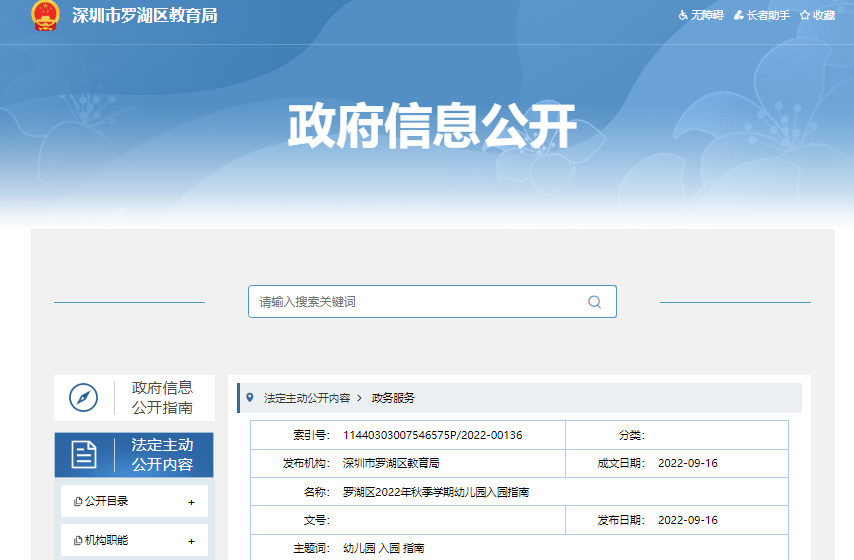Open the 公开目录 tree item
The image size is (854, 560).
tap(107, 502)
